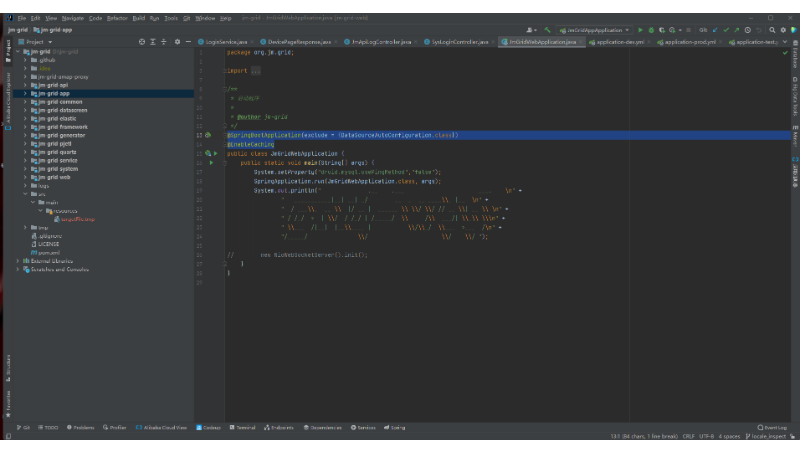Screen dimensions: 800x453
Task: Open the Build menu
Action: 139,18
